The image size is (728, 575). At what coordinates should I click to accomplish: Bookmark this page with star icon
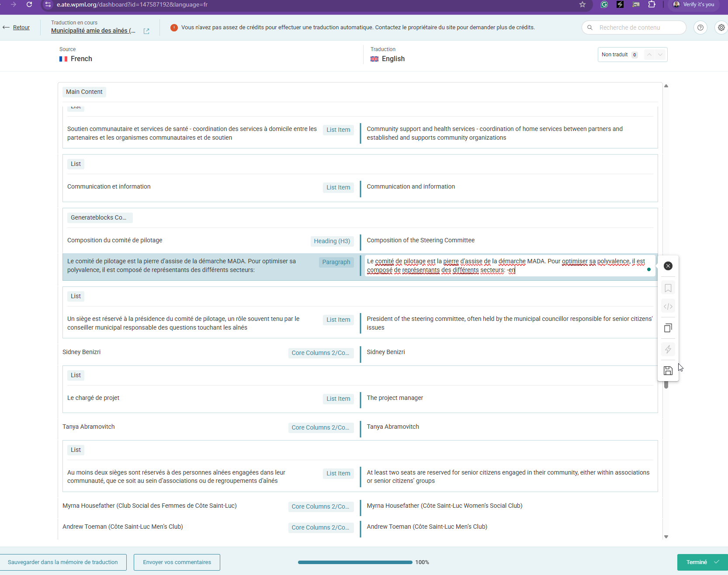click(582, 4)
